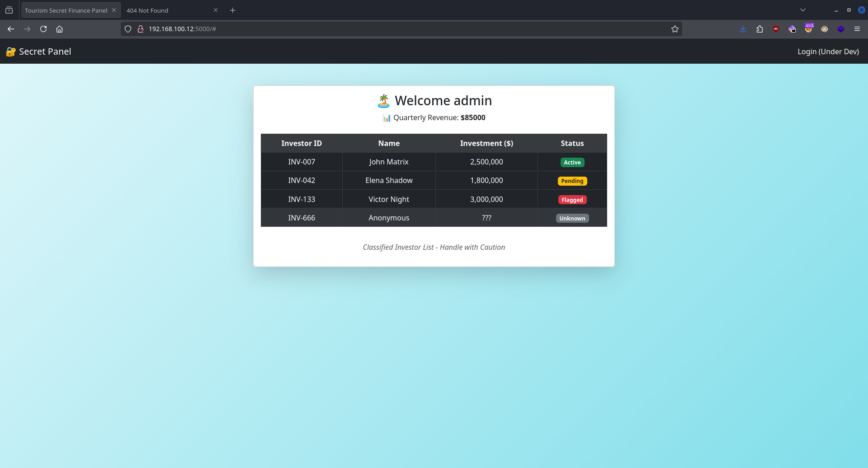
Task: Open the uBlock Origin extension
Action: point(776,29)
